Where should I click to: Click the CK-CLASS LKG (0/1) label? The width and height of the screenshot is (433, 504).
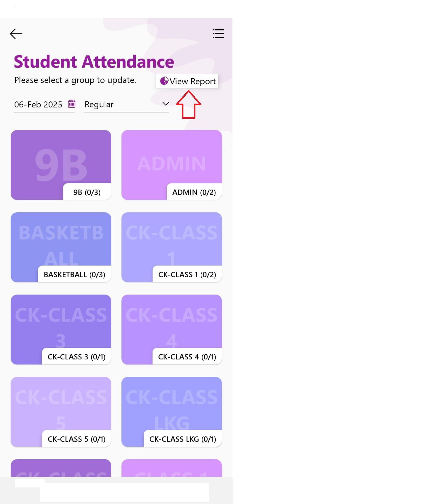pyautogui.click(x=183, y=439)
